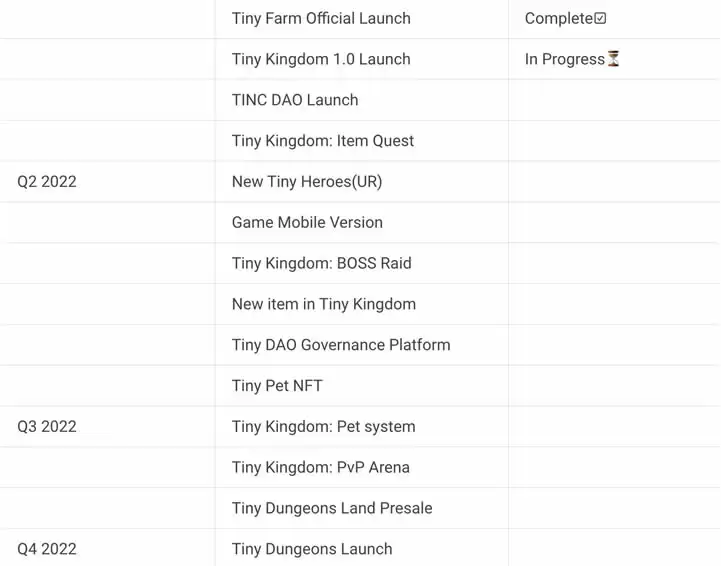
Task: Click New item in Tiny Kingdom
Action: pyautogui.click(x=324, y=304)
